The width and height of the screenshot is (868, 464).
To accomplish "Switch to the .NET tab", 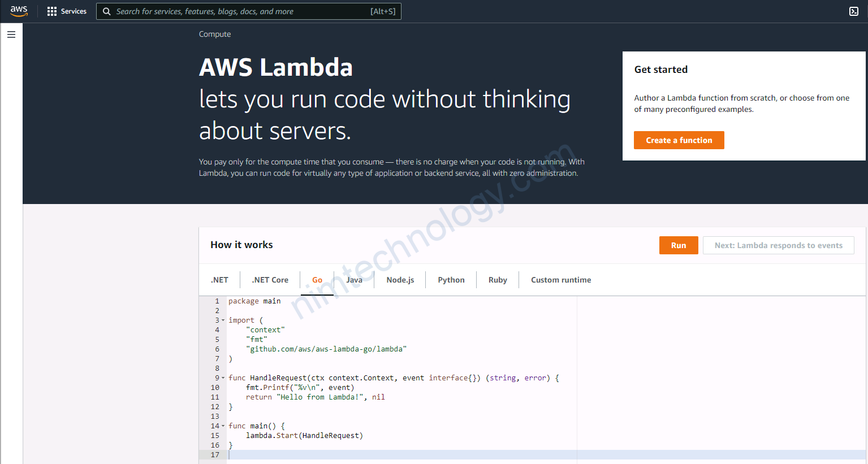I will (x=219, y=280).
